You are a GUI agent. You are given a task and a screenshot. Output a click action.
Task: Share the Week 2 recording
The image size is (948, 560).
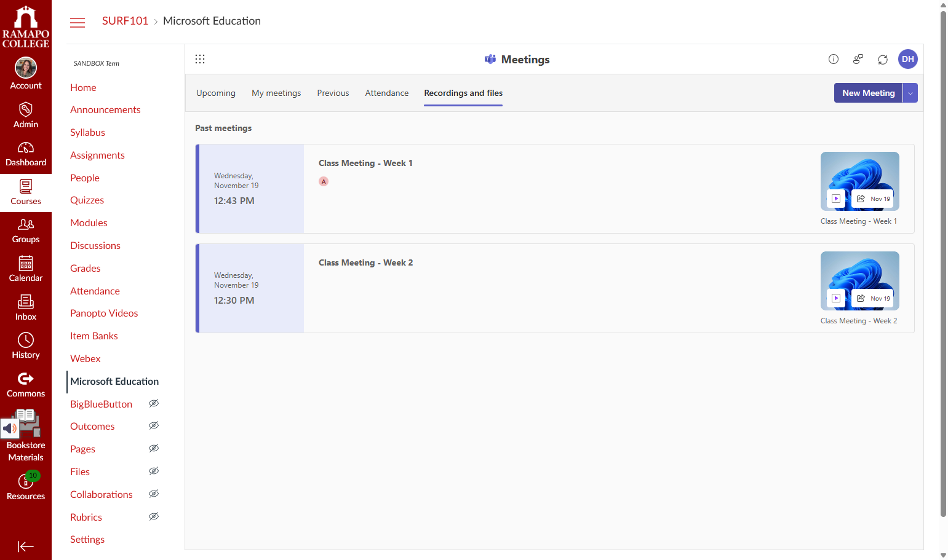(861, 298)
